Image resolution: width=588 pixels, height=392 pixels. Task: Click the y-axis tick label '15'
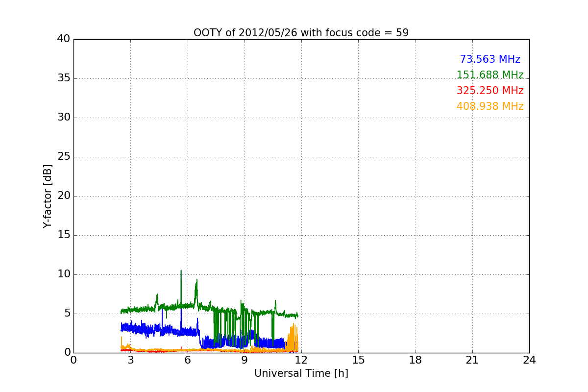pyautogui.click(x=64, y=235)
